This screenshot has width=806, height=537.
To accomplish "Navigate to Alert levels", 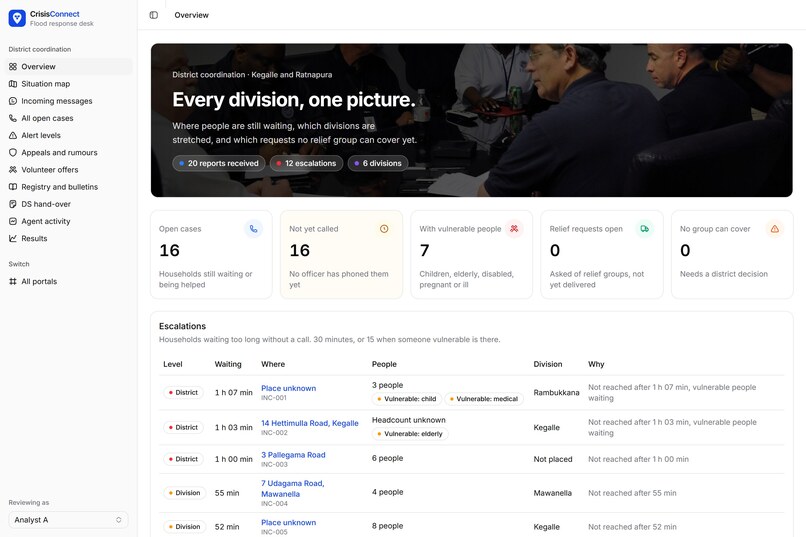I will pyautogui.click(x=68, y=135).
